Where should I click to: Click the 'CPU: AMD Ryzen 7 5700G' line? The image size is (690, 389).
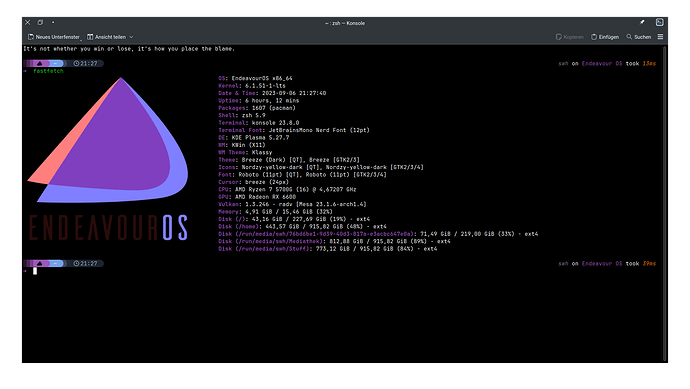click(x=287, y=190)
